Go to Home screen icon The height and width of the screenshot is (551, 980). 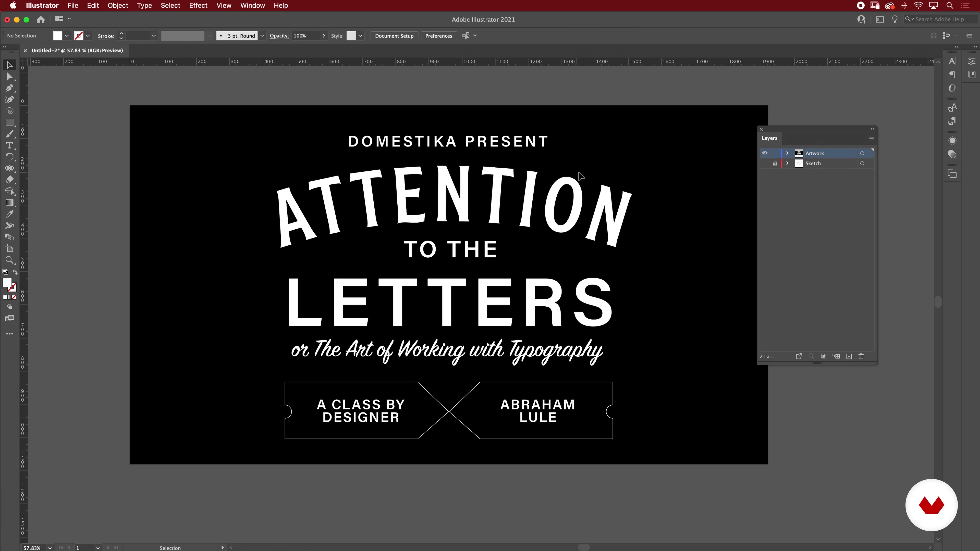[x=41, y=19]
